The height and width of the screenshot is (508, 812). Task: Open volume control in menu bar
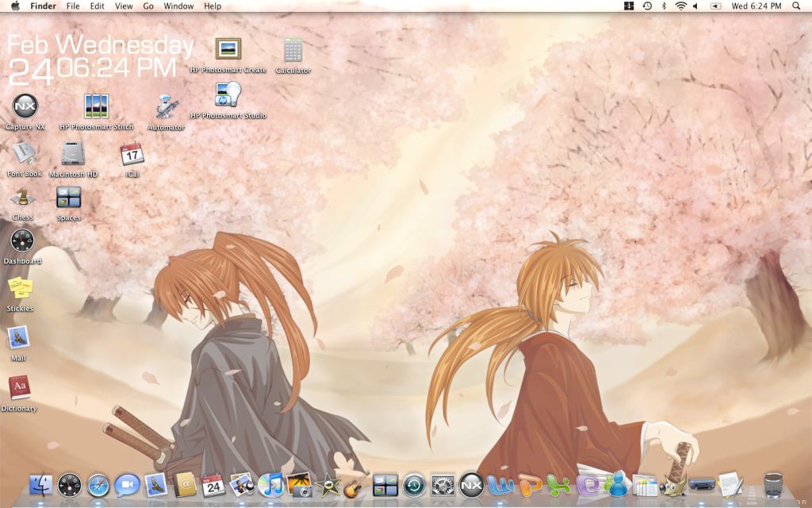tap(695, 6)
